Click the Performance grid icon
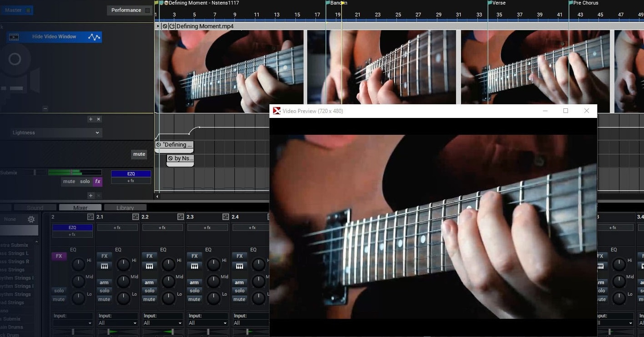The image size is (644, 337). [147, 10]
